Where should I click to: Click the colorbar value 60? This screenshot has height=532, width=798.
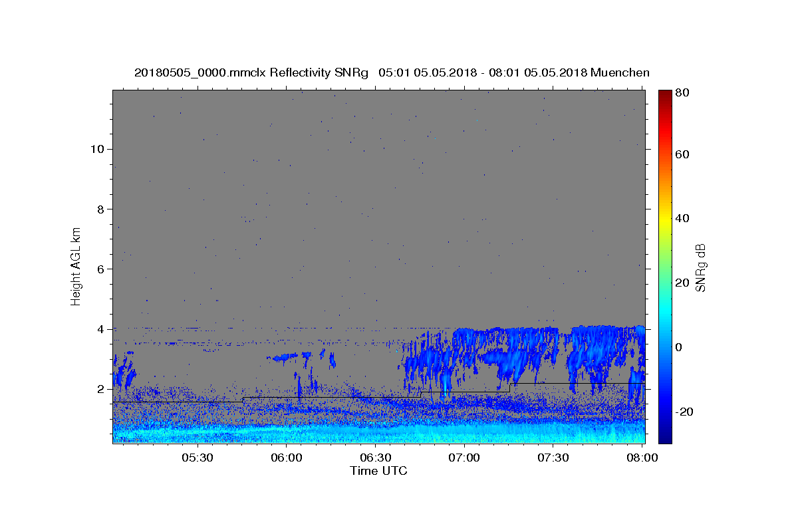coord(683,154)
